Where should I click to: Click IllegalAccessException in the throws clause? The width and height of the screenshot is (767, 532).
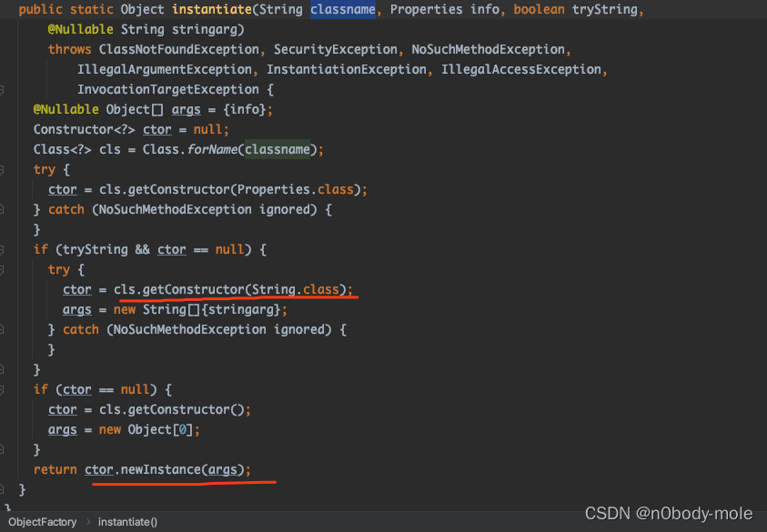521,69
